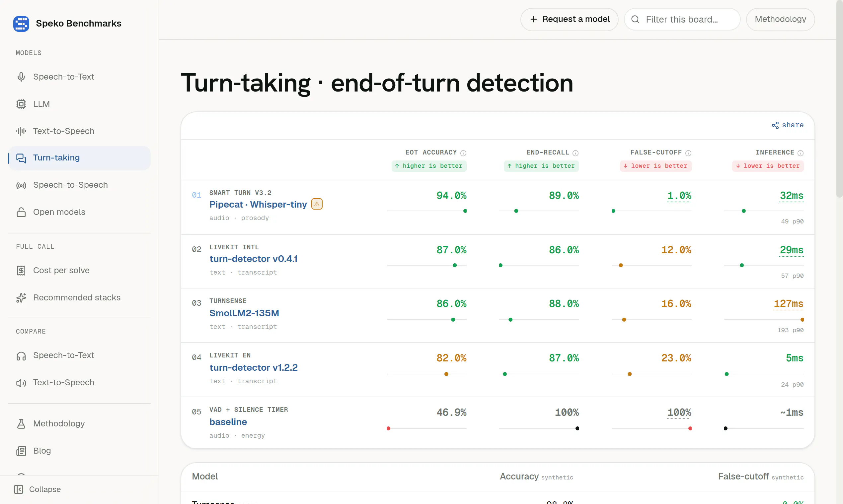
Task: Click the Compare Speech-to-Text headphones icon
Action: pyautogui.click(x=21, y=355)
